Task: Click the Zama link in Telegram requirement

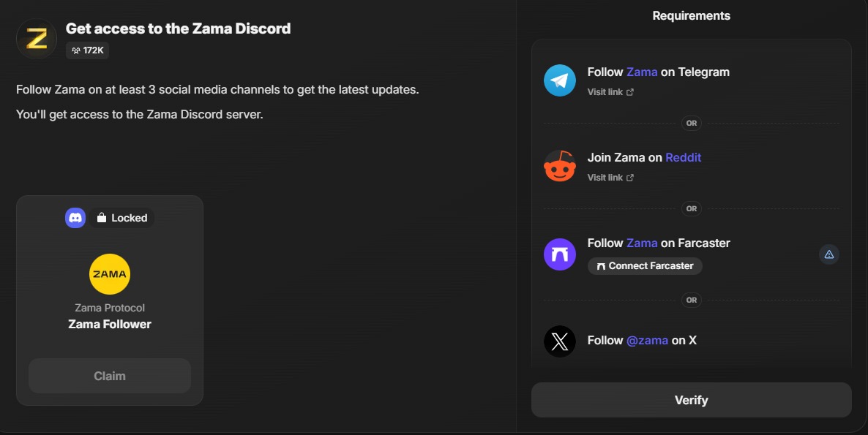Action: pos(642,72)
